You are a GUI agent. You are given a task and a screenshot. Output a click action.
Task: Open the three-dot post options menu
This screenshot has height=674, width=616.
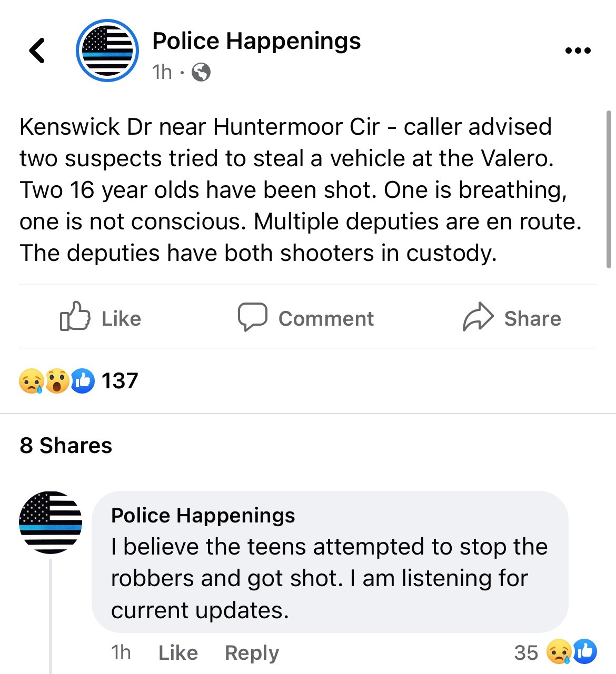click(578, 51)
